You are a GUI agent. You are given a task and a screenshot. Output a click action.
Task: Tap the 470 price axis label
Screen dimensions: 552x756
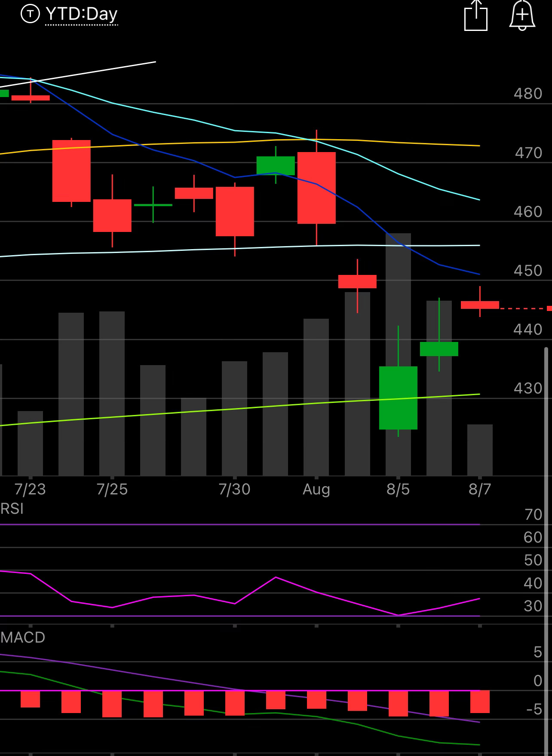point(528,153)
